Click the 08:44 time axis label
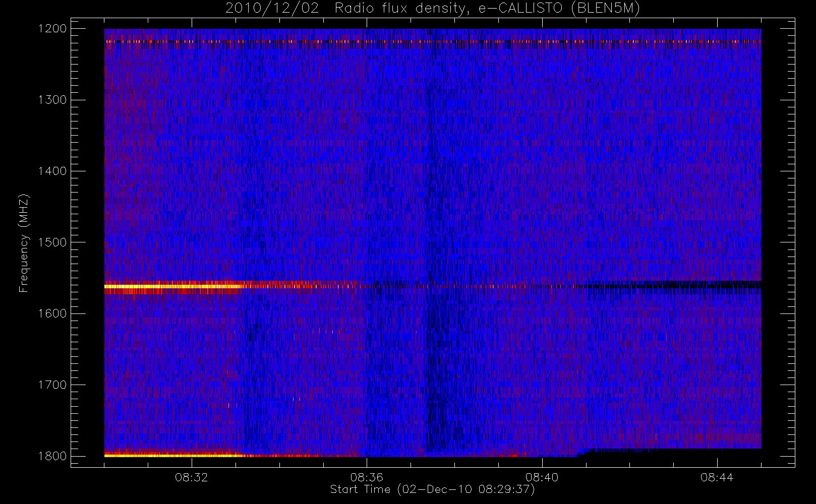The width and height of the screenshot is (816, 504). (717, 477)
